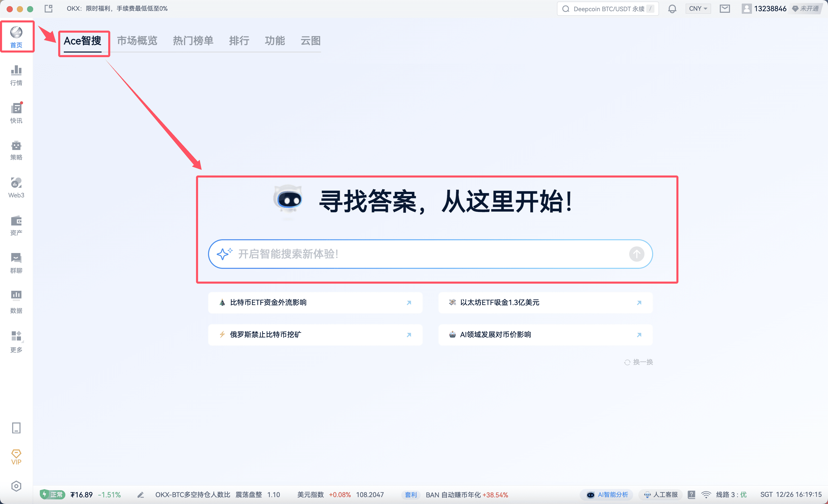Click the OKX 限时福利 announcement link
This screenshot has width=828, height=504.
(x=117, y=8)
